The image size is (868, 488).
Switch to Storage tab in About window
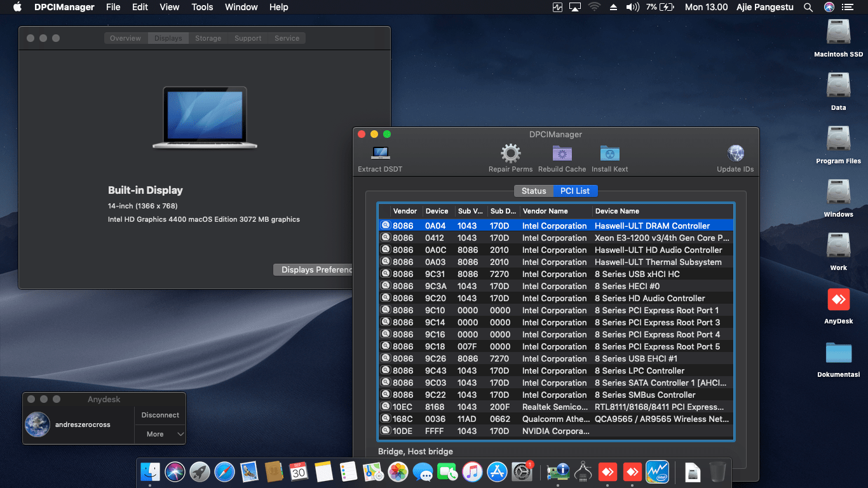click(x=208, y=38)
